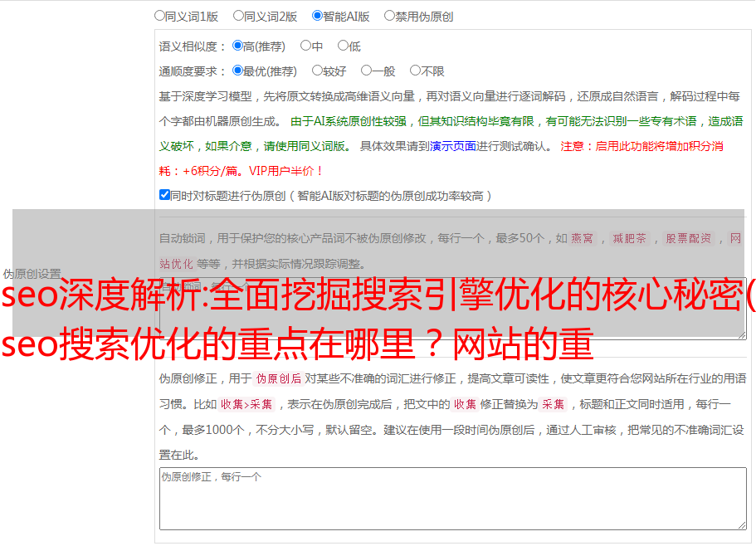Screen dimensions: 756x546
Task: Click the 燕窝 example keyword
Action: point(583,238)
